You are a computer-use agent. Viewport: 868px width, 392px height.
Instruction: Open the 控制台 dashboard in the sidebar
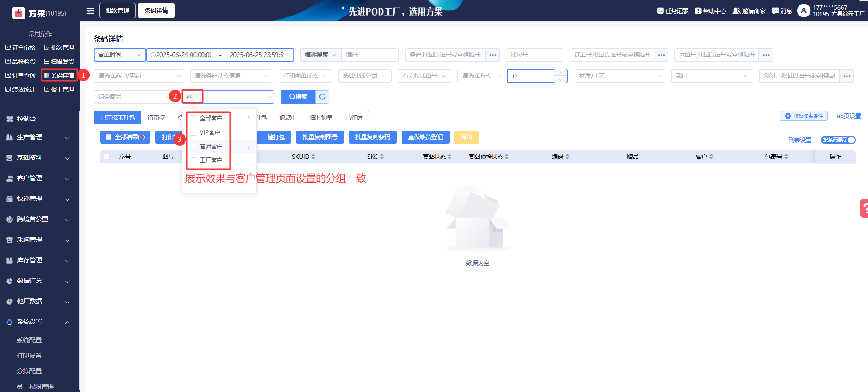pyautogui.click(x=26, y=119)
